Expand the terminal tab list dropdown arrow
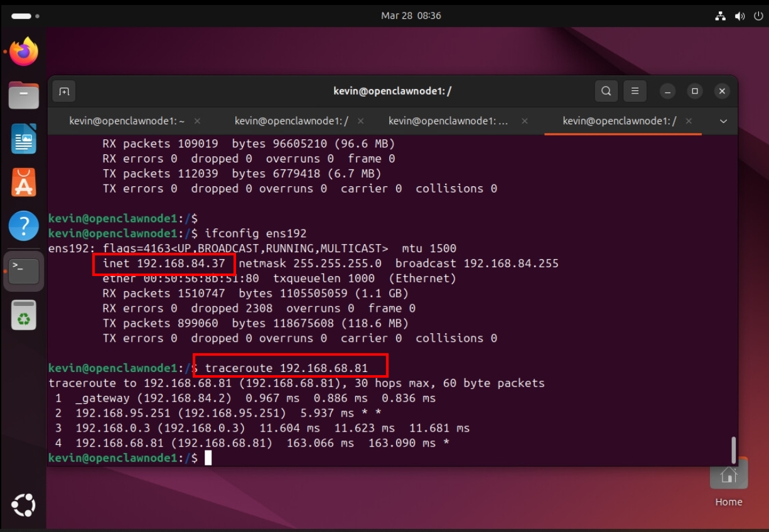769x532 pixels. 723,121
